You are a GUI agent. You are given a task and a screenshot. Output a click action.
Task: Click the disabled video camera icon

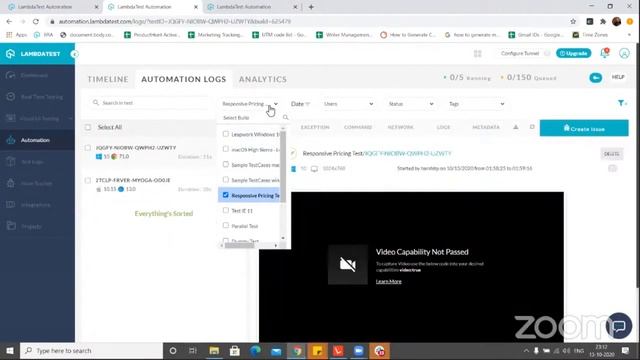click(348, 264)
